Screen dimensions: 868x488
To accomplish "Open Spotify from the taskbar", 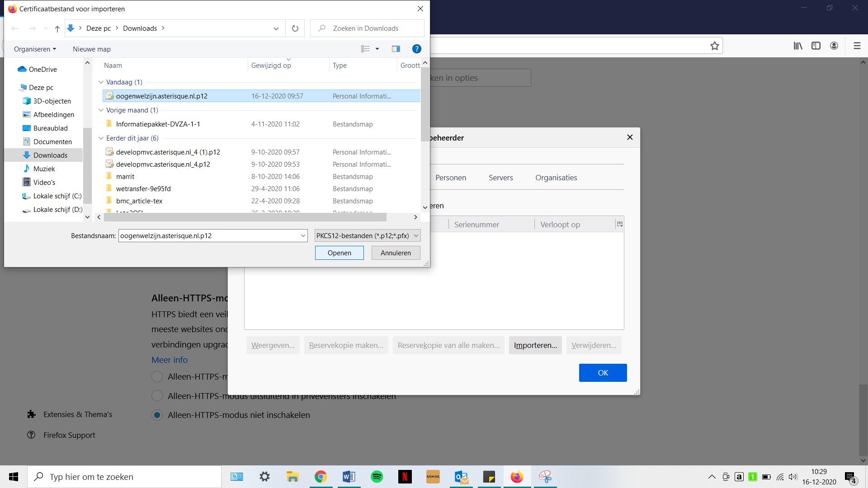I will point(377,477).
